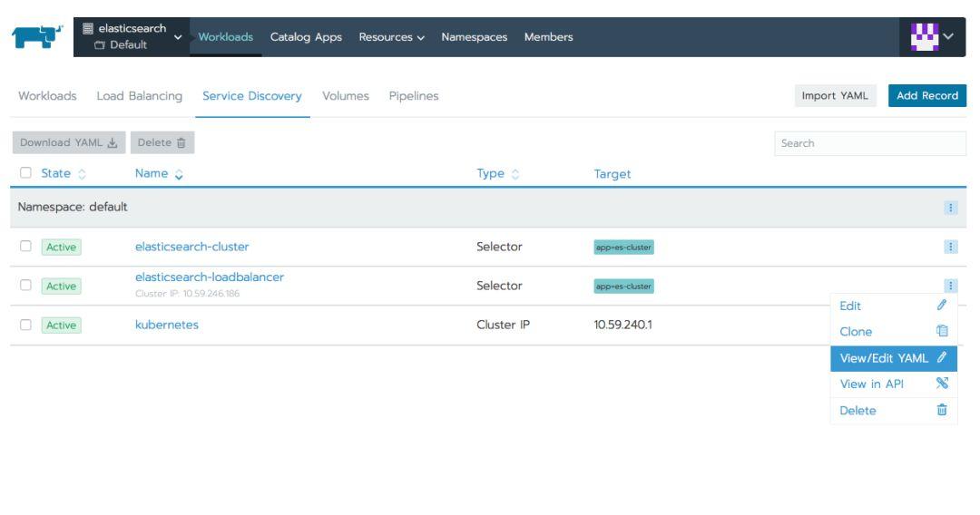Expand the elasticsearch Default project selector

132,37
